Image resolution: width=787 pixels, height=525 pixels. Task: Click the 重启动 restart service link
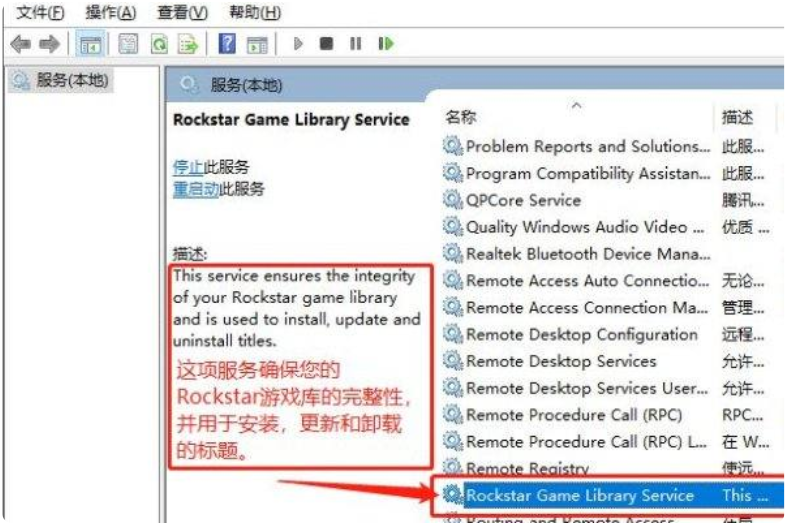click(196, 189)
